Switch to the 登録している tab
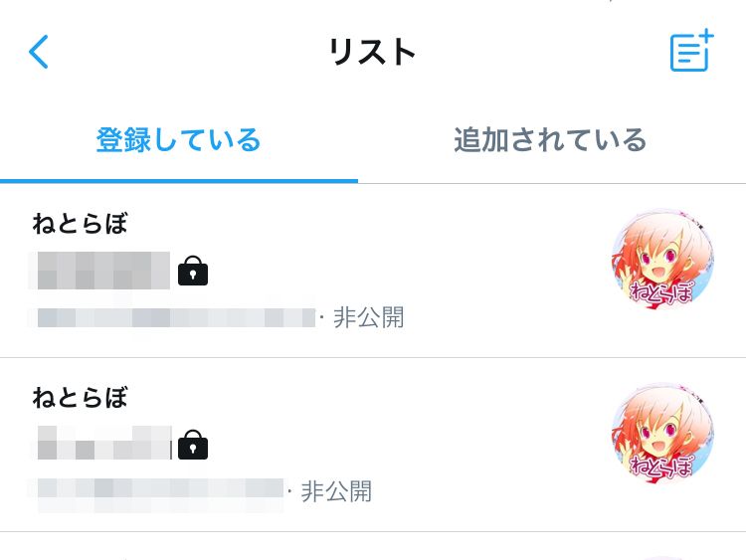The image size is (746, 560). (x=178, y=140)
